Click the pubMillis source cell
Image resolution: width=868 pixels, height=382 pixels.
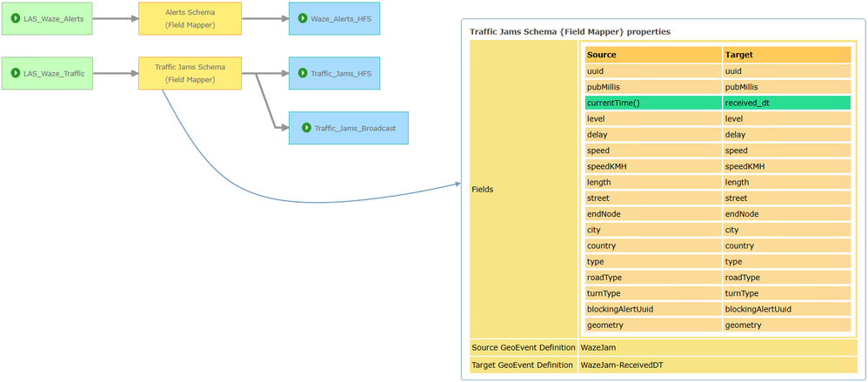pyautogui.click(x=654, y=87)
